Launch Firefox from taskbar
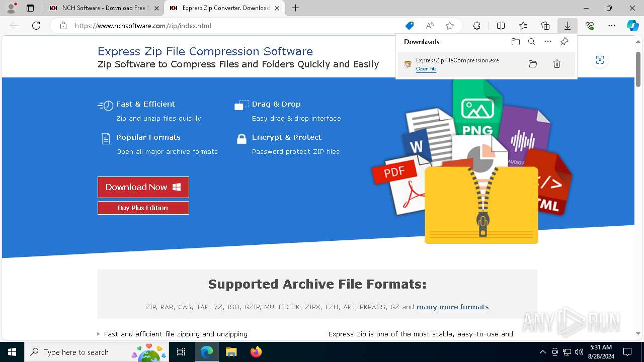Viewport: 644px width, 362px height. click(x=256, y=352)
